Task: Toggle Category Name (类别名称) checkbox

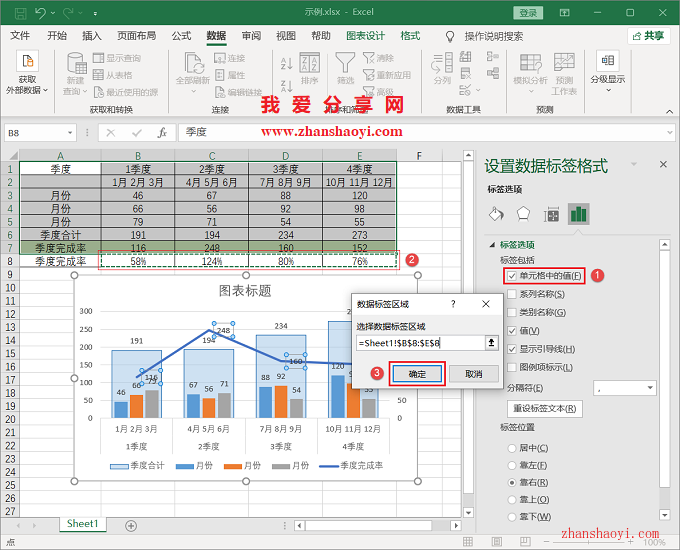Action: coord(512,312)
